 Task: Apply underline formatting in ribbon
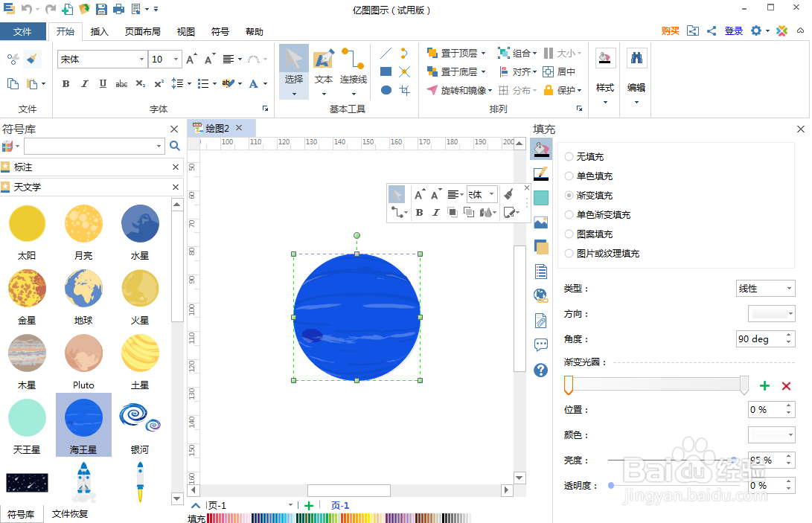click(103, 83)
